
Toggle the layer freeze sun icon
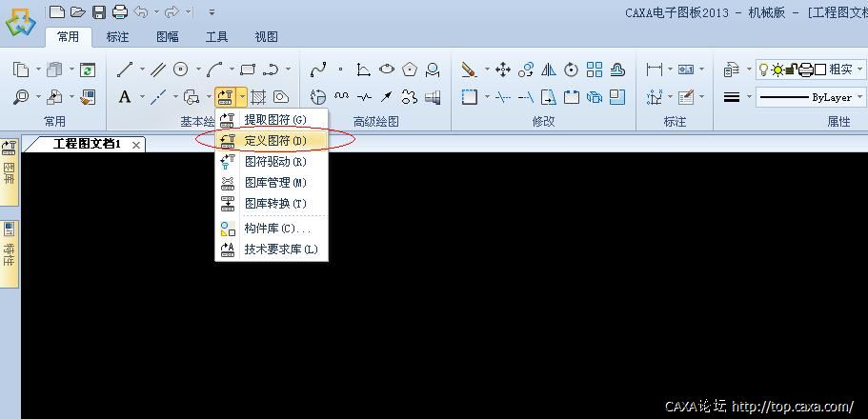(777, 70)
